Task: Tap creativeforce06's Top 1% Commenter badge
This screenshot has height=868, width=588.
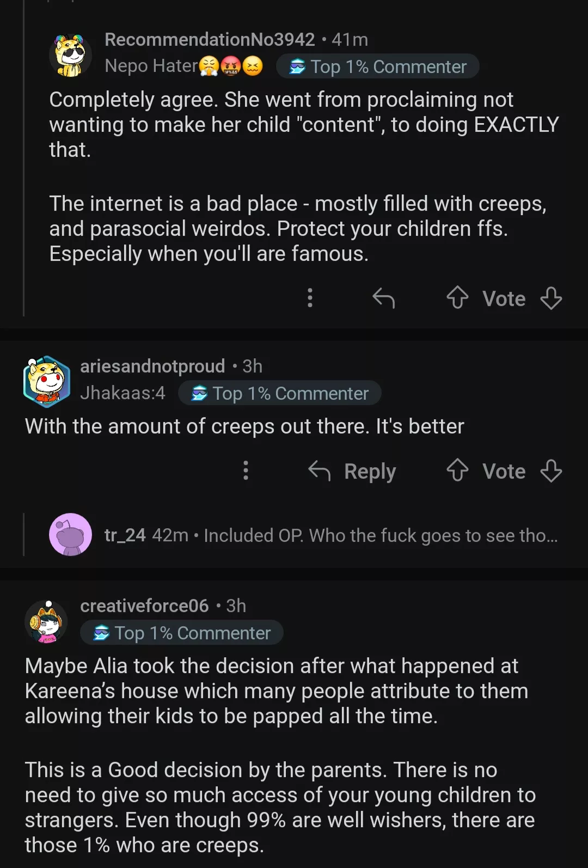Action: coord(181,633)
